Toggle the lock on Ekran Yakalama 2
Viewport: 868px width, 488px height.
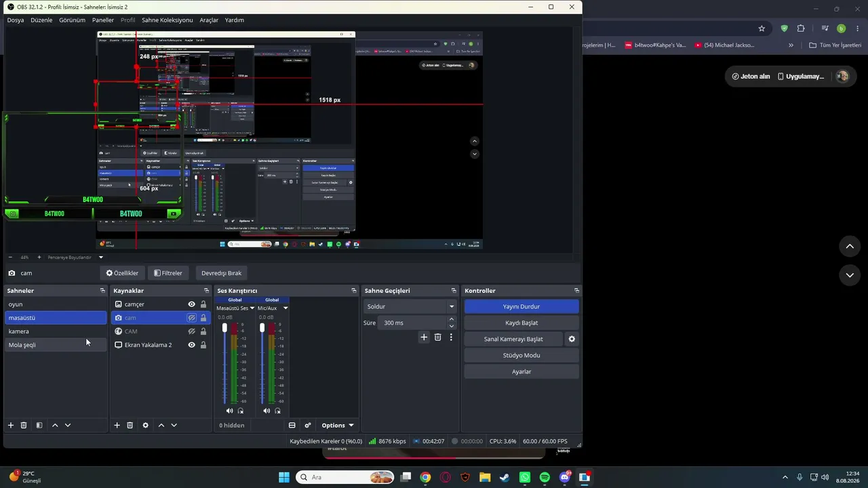coord(203,345)
